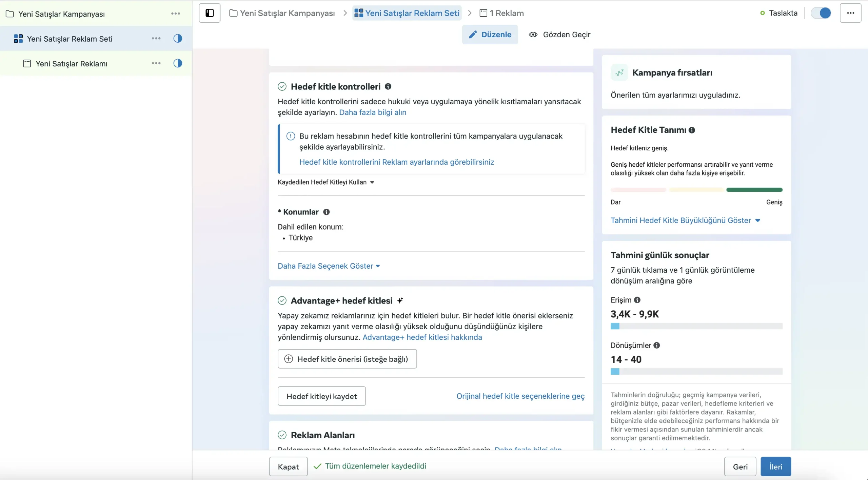868x480 pixels.
Task: Click the folder icon in campaign breadcrumb
Action: click(233, 13)
